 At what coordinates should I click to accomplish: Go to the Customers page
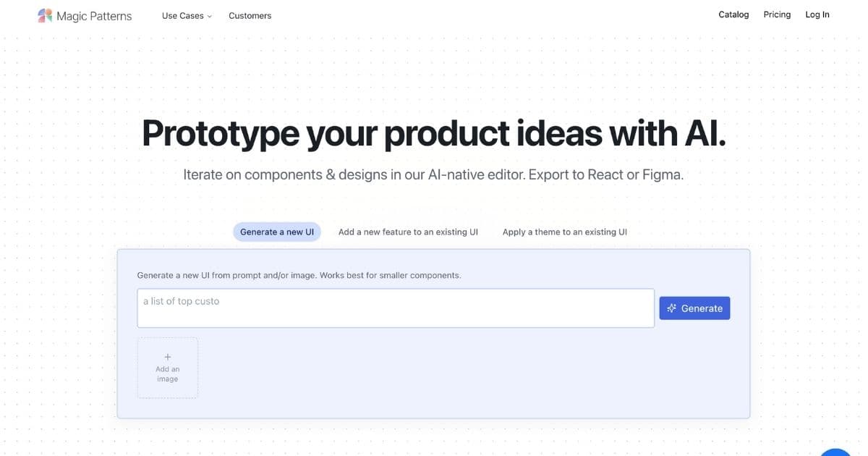[250, 16]
